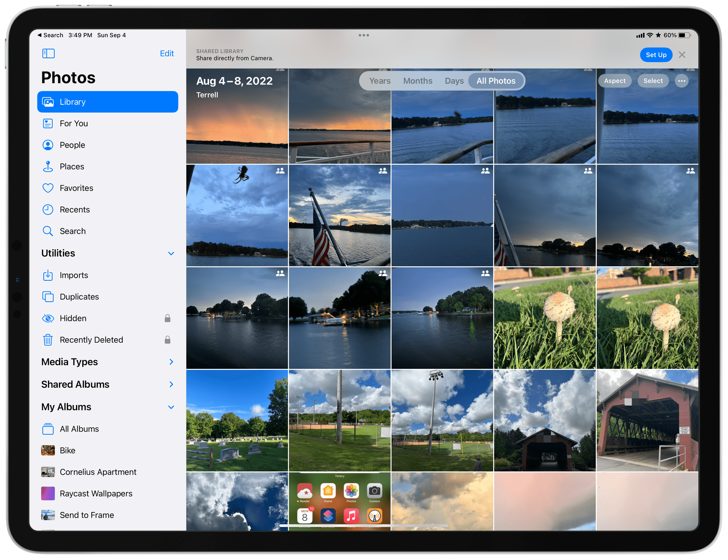The width and height of the screenshot is (728, 560).
Task: Click the Set Up shared library button
Action: tap(655, 54)
